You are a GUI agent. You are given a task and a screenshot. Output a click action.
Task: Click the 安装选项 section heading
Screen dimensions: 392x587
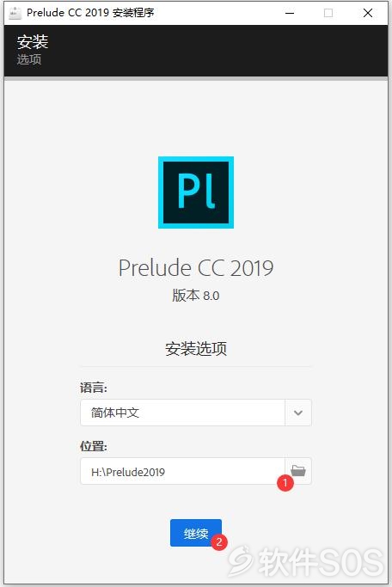pyautogui.click(x=196, y=349)
